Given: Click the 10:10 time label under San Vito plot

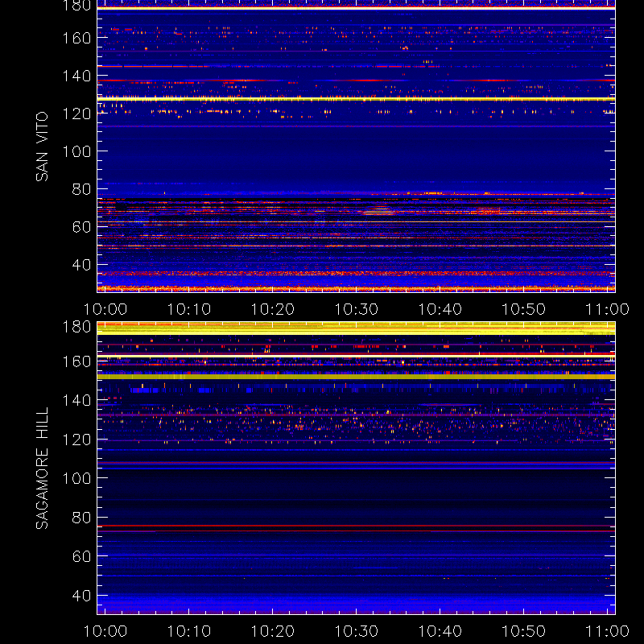Looking at the screenshot, I should (189, 309).
